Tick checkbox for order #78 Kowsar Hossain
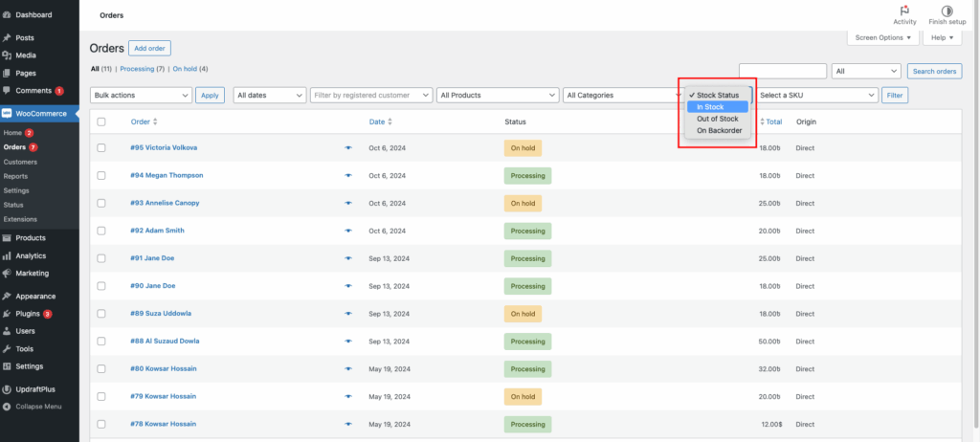 click(101, 424)
